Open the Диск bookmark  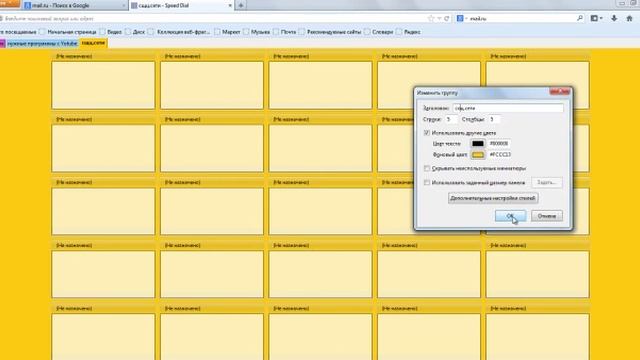(136, 32)
